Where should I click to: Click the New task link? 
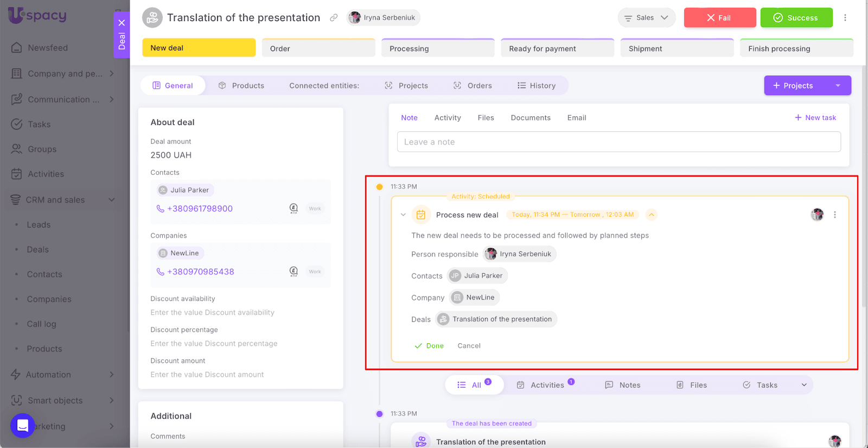(815, 118)
